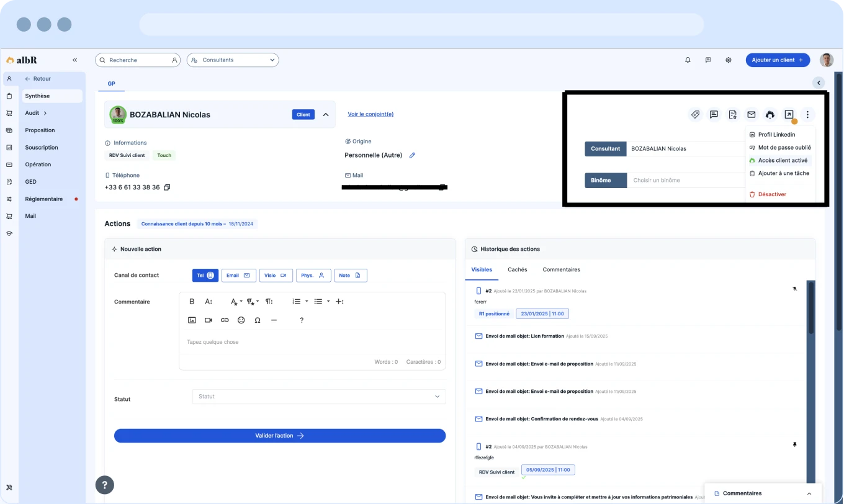Open the envelope mail icon near Consultant
This screenshot has width=844, height=504.
(752, 114)
